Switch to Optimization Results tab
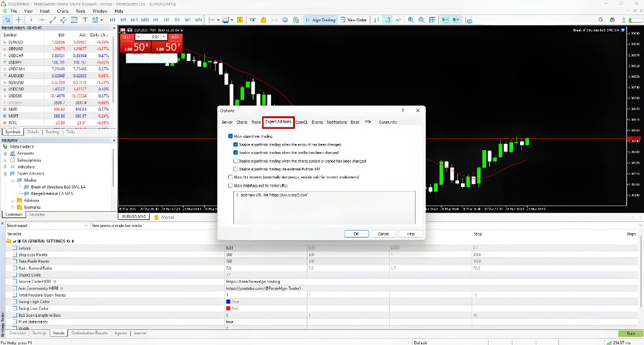The height and width of the screenshot is (345, 644). pos(89,333)
